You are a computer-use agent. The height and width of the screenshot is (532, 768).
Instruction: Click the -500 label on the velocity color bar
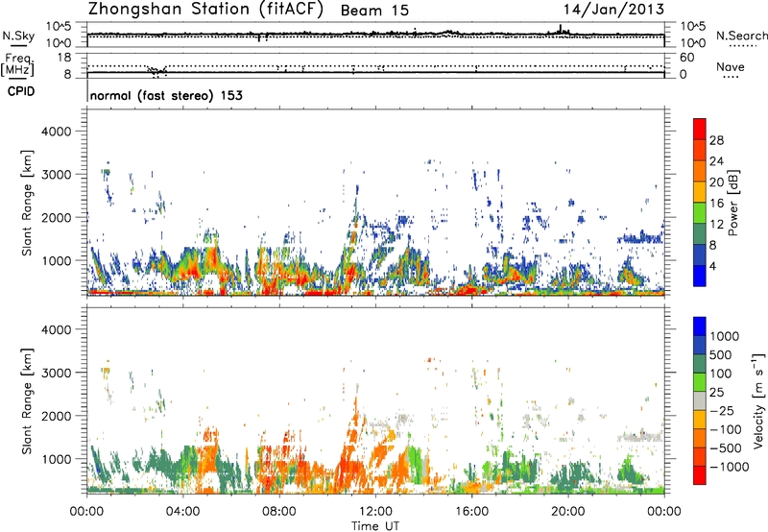[x=726, y=447]
